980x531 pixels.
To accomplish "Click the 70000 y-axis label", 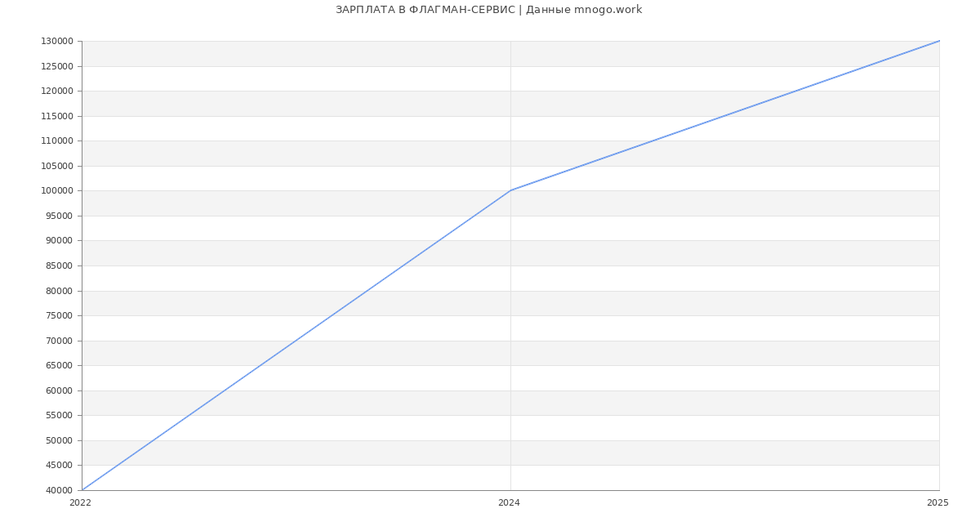I will (60, 341).
